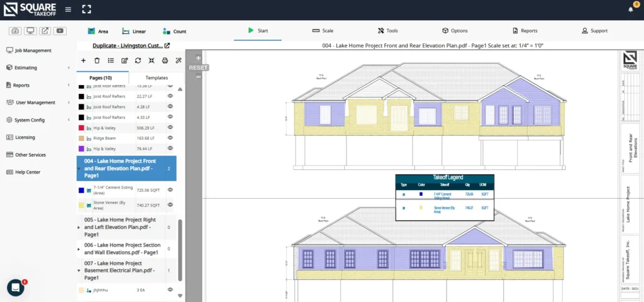The width and height of the screenshot is (644, 302).
Task: Open the top Reports menu
Action: [x=525, y=31]
